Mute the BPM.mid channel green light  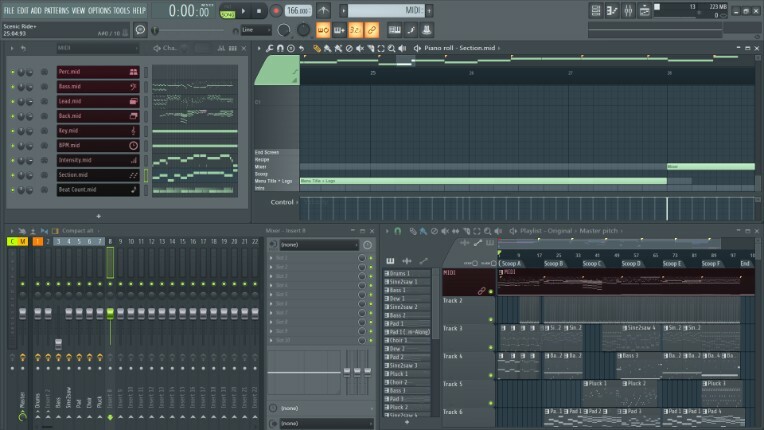(13, 146)
